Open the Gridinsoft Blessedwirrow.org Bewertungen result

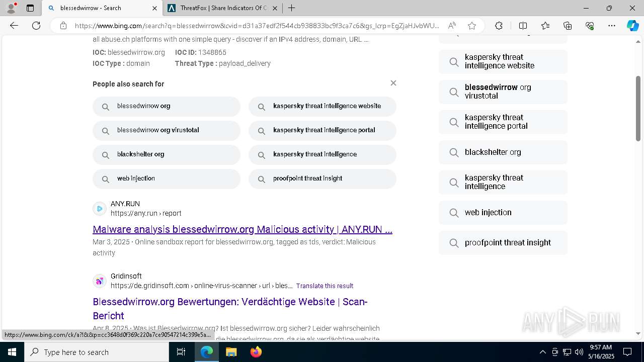tap(230, 309)
